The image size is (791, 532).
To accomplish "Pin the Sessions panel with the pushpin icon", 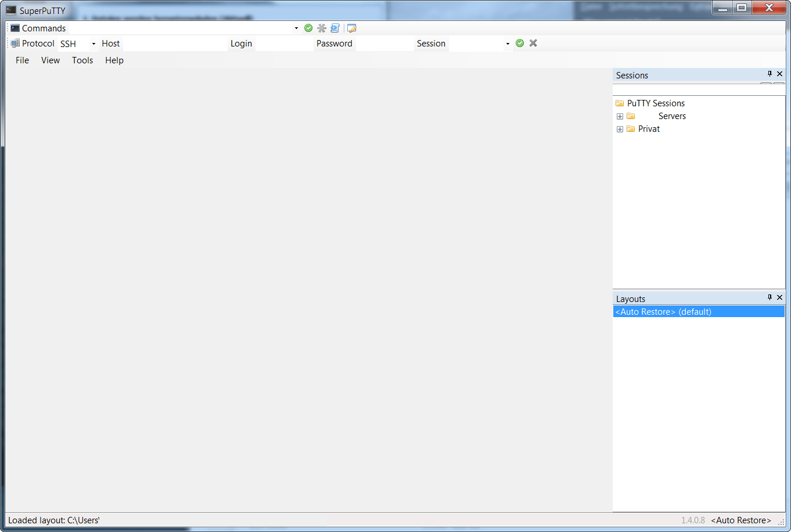I will click(x=770, y=74).
